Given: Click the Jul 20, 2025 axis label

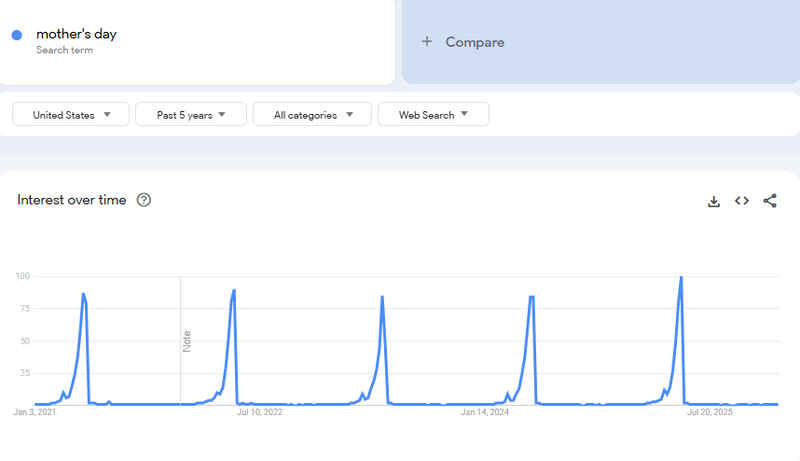Looking at the screenshot, I should [710, 412].
